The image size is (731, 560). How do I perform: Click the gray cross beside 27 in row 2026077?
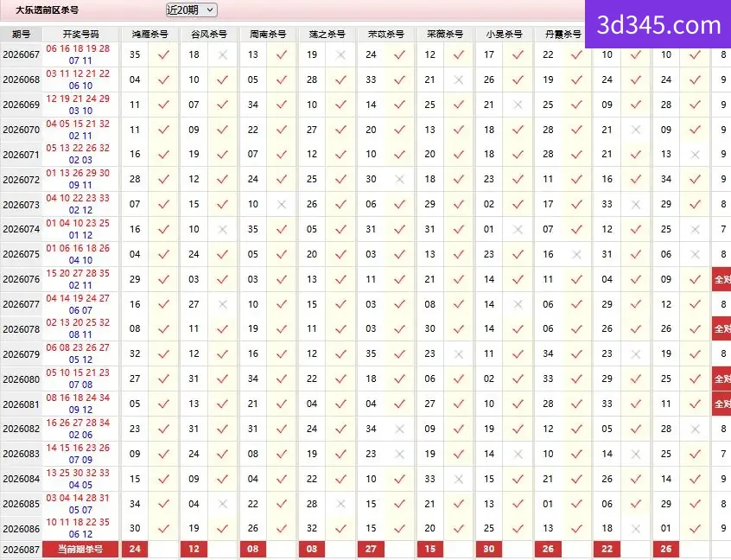tap(223, 304)
